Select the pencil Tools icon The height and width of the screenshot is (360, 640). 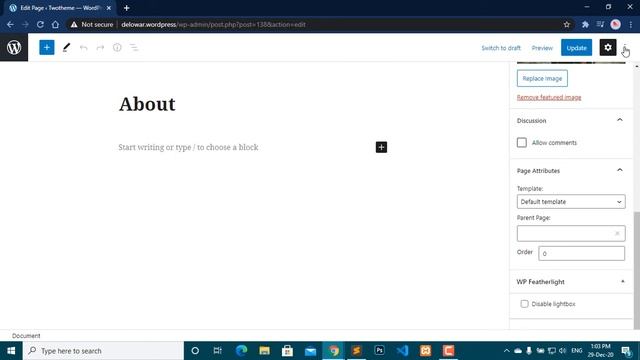click(66, 48)
